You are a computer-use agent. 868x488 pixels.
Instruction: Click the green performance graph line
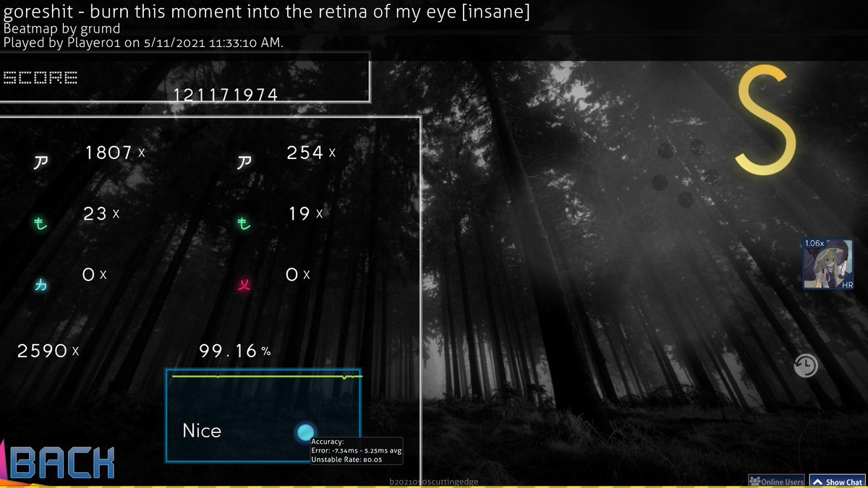267,376
